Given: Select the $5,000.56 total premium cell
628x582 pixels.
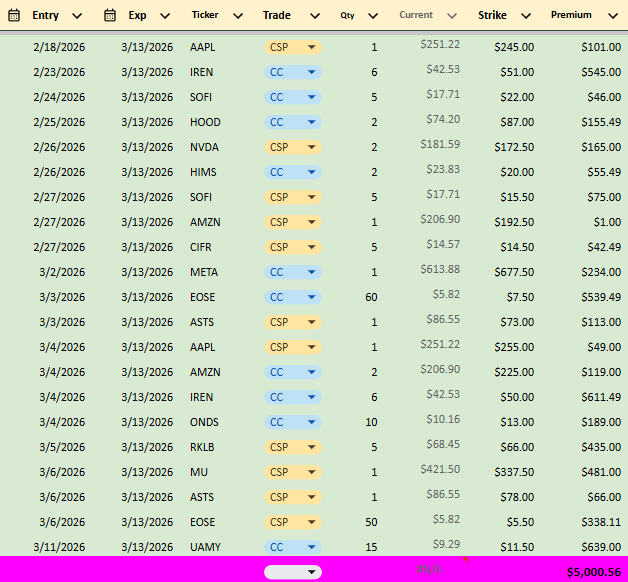Looking at the screenshot, I should (x=594, y=572).
